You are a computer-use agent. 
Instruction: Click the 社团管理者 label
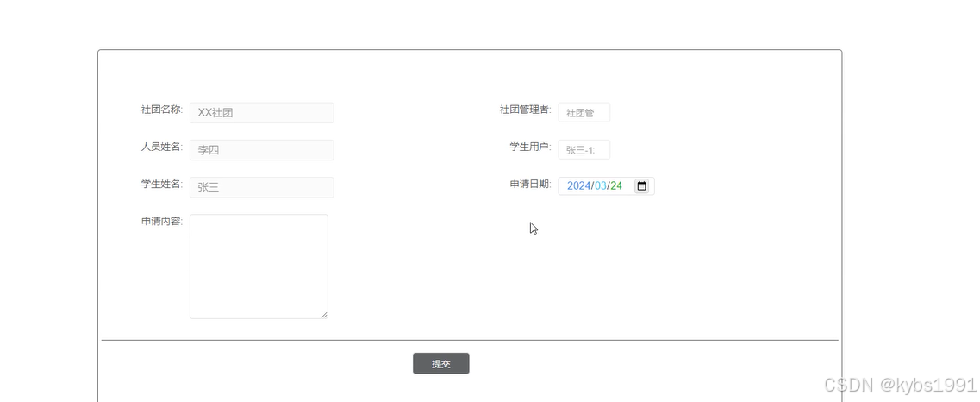[526, 110]
